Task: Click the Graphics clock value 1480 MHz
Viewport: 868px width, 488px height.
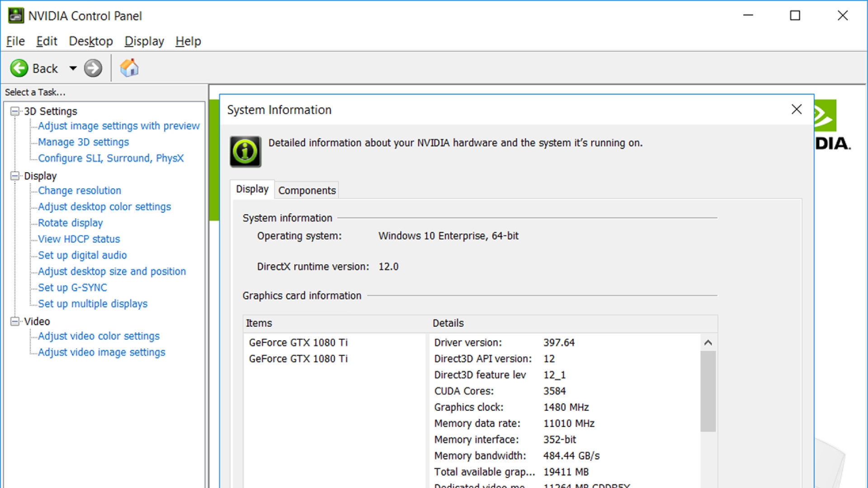Action: (566, 407)
